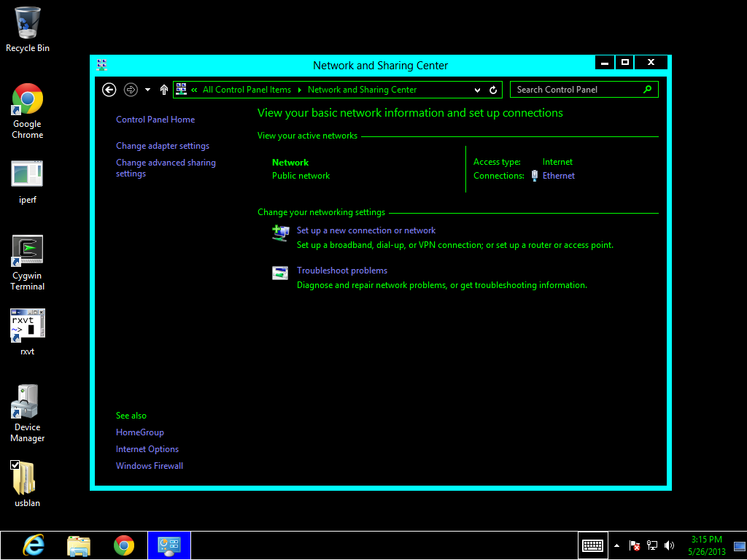The width and height of the screenshot is (747, 560).
Task: Click the Ethernet adapter icon beside Connections
Action: pos(535,176)
